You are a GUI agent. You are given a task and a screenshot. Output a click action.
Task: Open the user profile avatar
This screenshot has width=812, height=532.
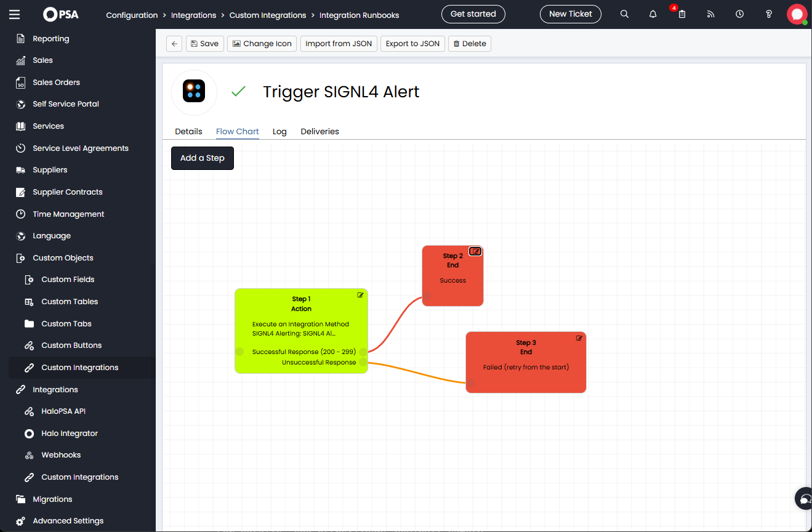(797, 14)
